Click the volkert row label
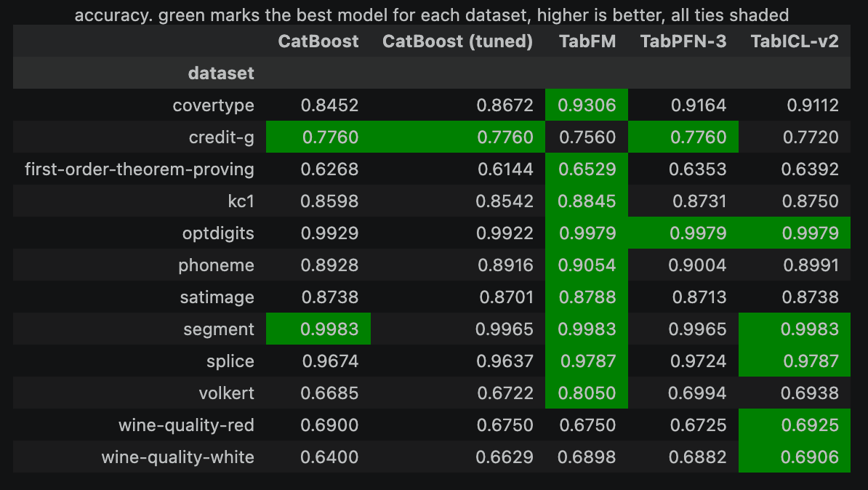This screenshot has height=490, width=868. (226, 393)
